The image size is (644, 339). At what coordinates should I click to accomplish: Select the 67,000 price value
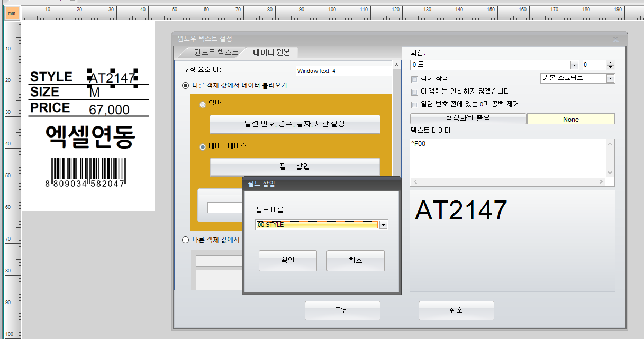click(110, 110)
